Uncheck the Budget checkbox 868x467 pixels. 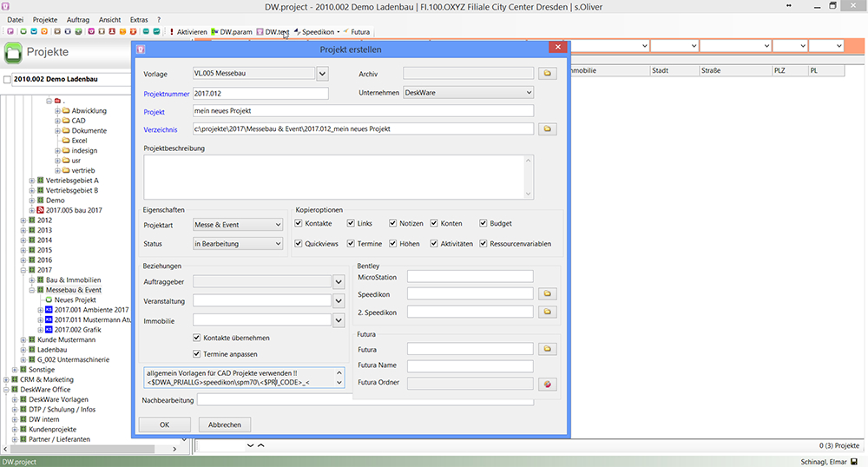click(483, 223)
